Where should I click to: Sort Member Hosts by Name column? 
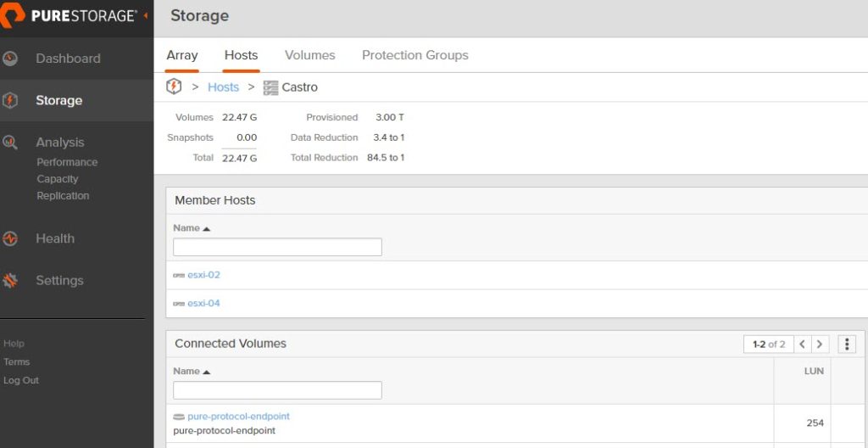coord(192,228)
